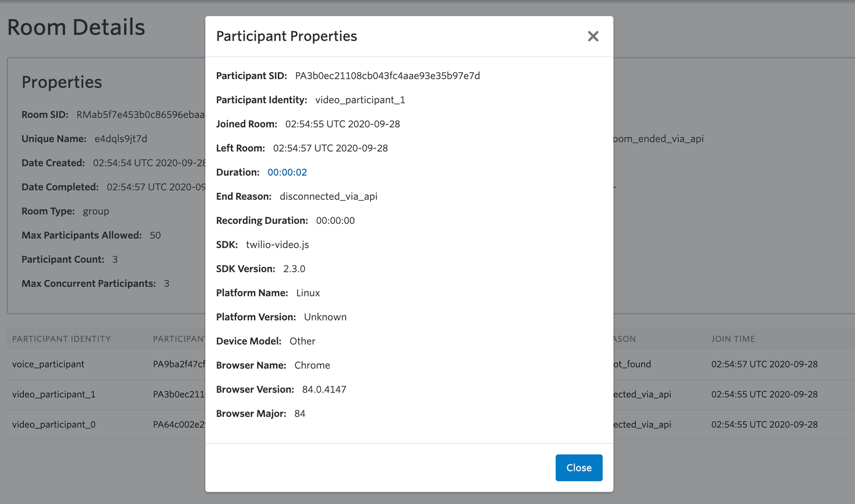855x504 pixels.
Task: Click Max Participants Allowed value 50
Action: pos(155,235)
